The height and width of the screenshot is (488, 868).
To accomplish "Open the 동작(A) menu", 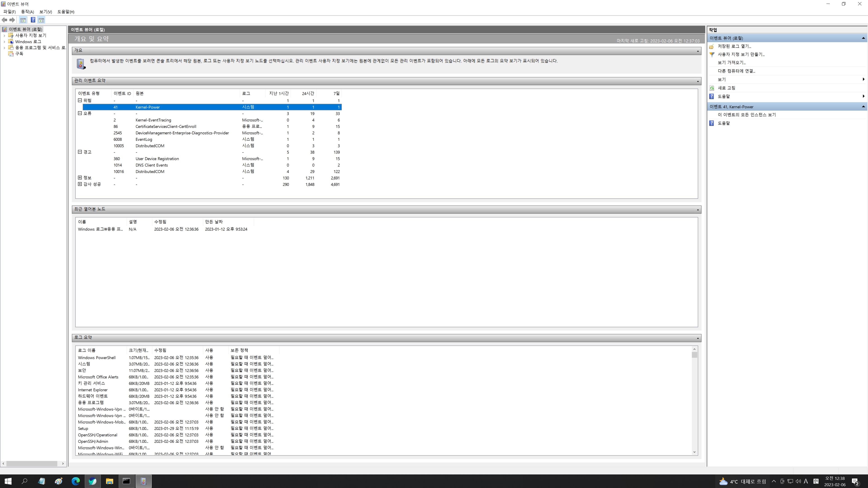I will [x=28, y=12].
